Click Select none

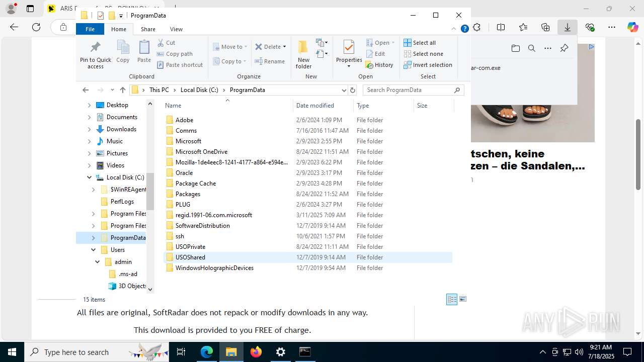point(423,54)
